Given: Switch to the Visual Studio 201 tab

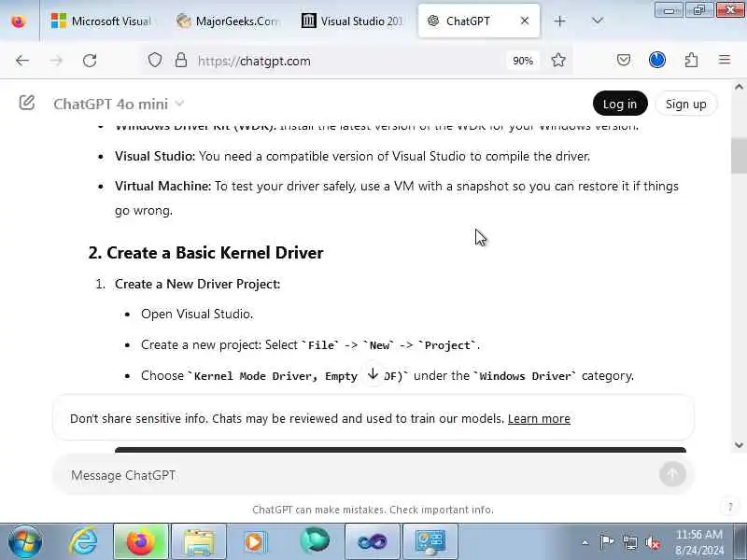Looking at the screenshot, I should [x=353, y=21].
